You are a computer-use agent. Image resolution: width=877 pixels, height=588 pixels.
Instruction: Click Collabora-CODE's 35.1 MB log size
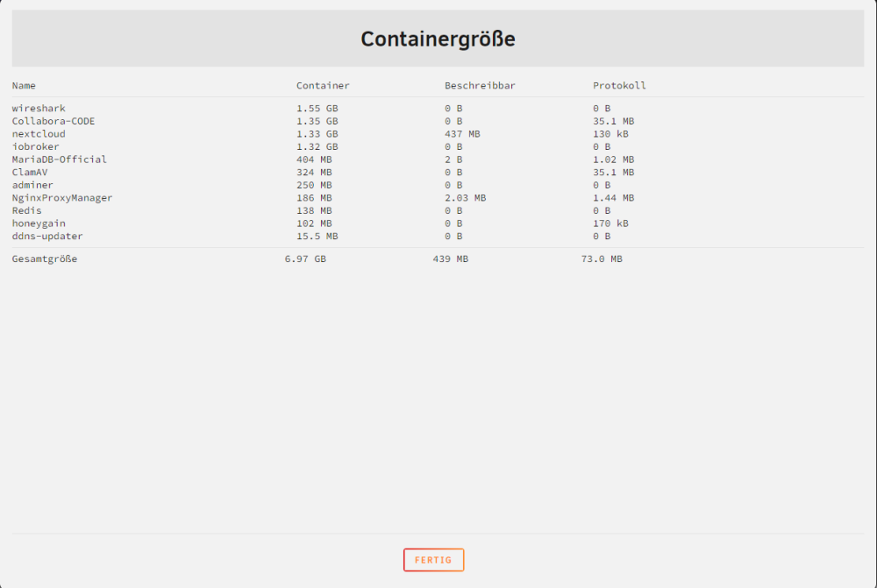click(x=614, y=121)
